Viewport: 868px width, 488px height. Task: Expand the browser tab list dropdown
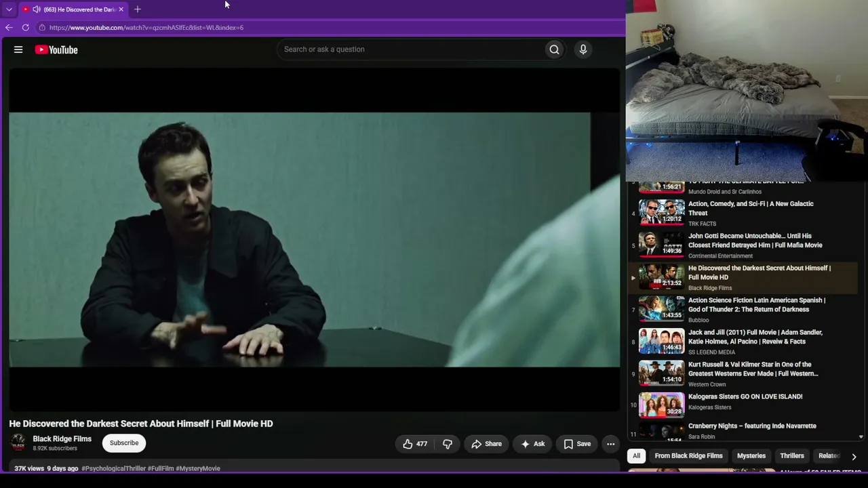click(9, 9)
